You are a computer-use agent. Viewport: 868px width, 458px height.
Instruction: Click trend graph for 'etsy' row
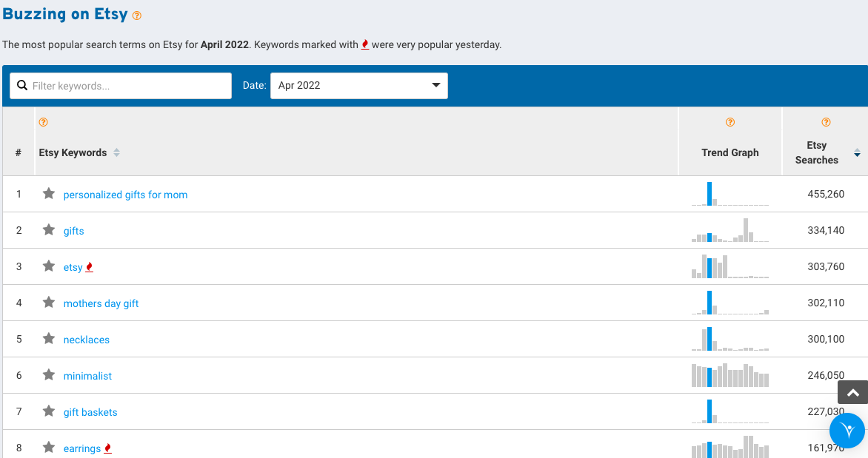(730, 266)
